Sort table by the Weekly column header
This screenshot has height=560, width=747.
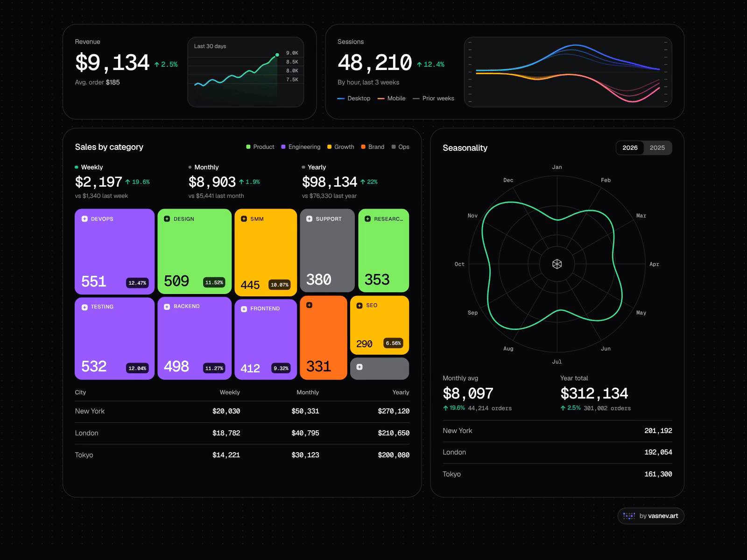point(230,392)
